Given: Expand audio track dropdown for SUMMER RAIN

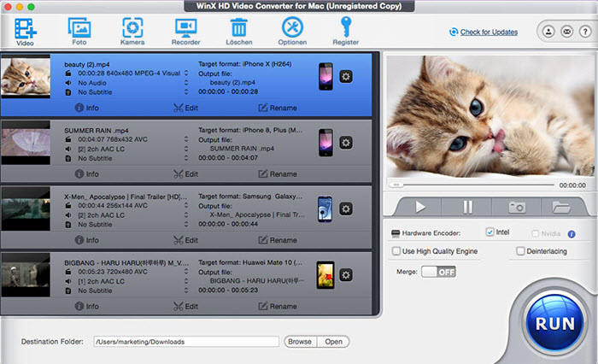Looking at the screenshot, I should 187,150.
